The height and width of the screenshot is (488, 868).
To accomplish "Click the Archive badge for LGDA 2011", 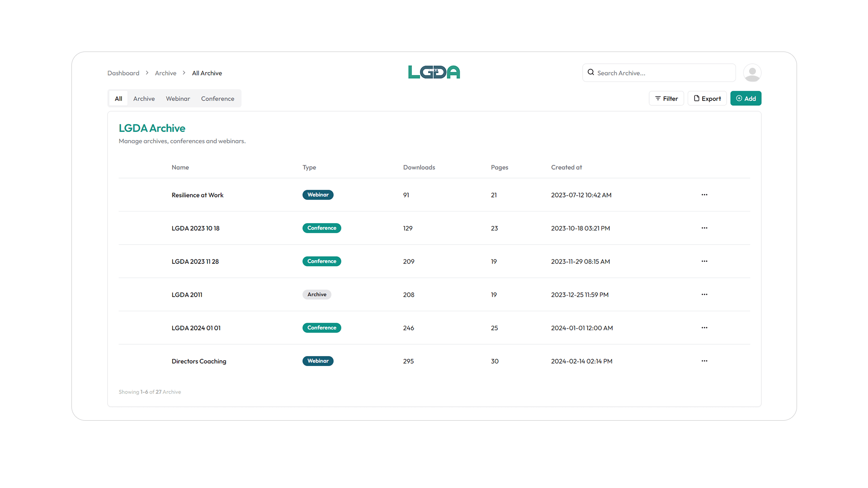I will (x=317, y=295).
